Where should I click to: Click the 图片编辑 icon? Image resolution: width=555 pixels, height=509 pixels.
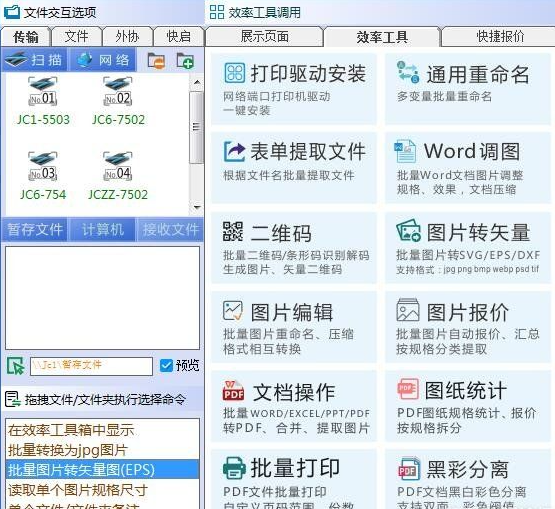(233, 311)
